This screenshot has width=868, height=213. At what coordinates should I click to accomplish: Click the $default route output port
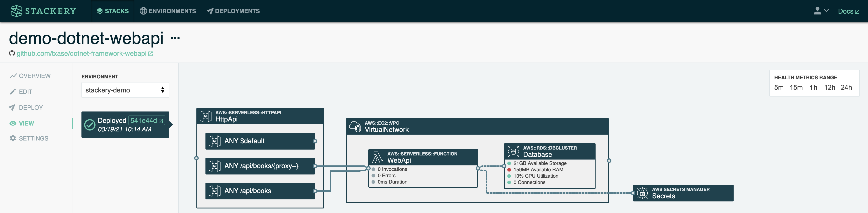[x=315, y=141]
